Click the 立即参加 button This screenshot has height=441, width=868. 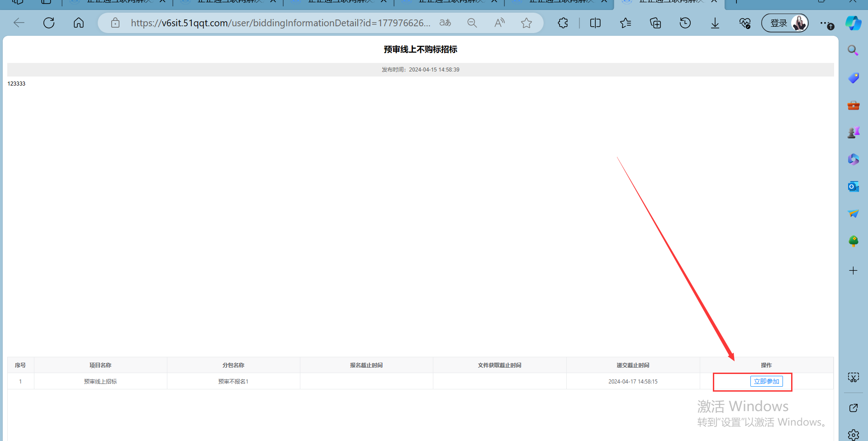(766, 381)
